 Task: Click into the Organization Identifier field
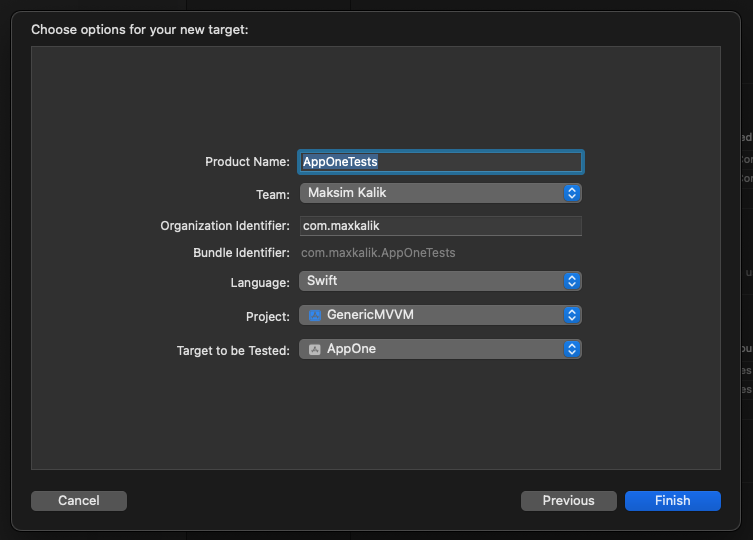[440, 226]
